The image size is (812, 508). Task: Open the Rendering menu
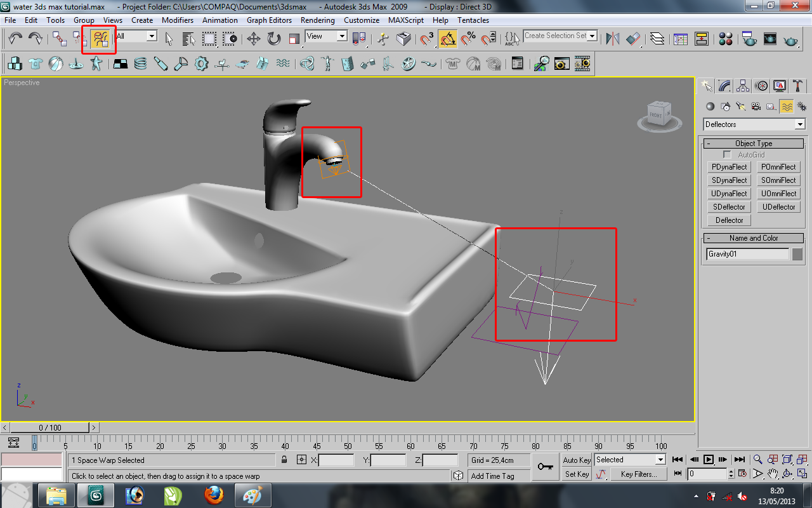(x=318, y=20)
